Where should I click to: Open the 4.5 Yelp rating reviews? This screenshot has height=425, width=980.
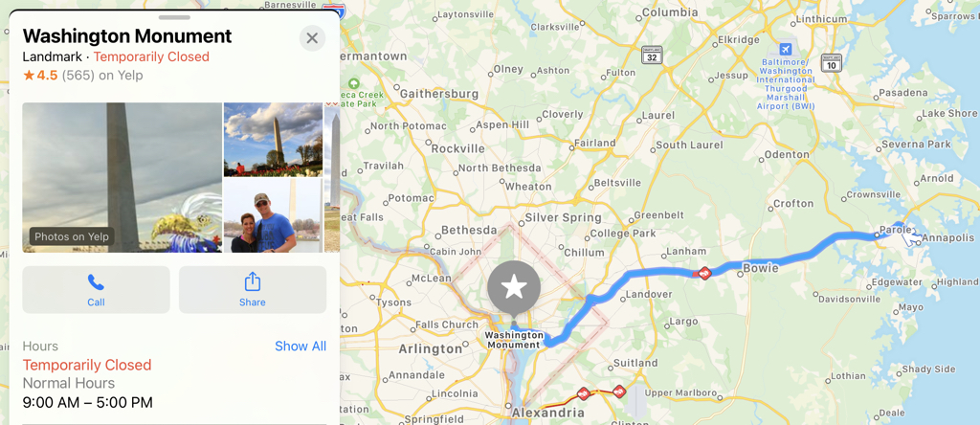click(82, 76)
